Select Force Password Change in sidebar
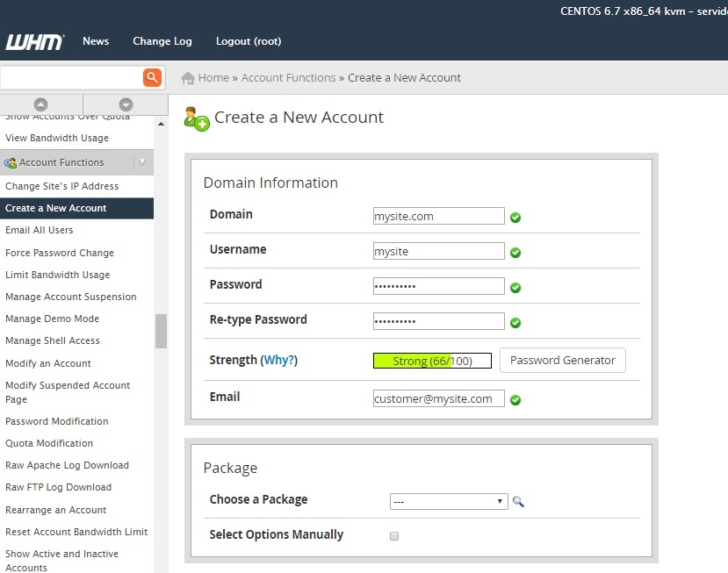Viewport: 728px width, 573px height. coord(60,253)
